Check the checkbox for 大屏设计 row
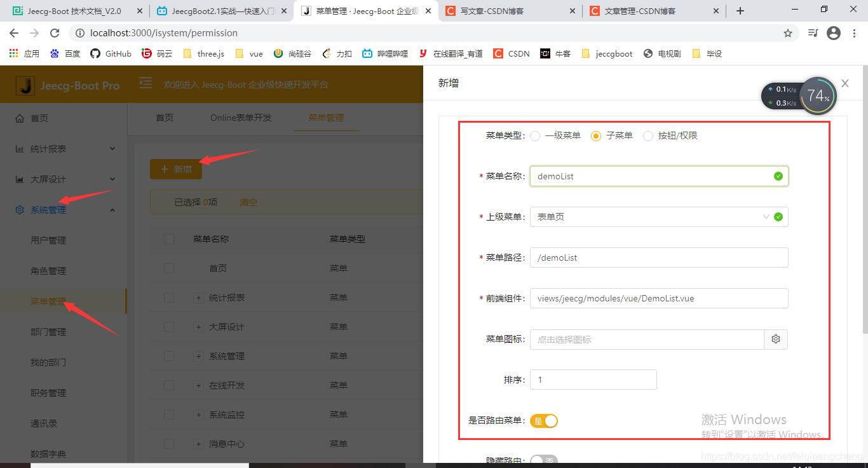The width and height of the screenshot is (868, 468). pos(169,327)
